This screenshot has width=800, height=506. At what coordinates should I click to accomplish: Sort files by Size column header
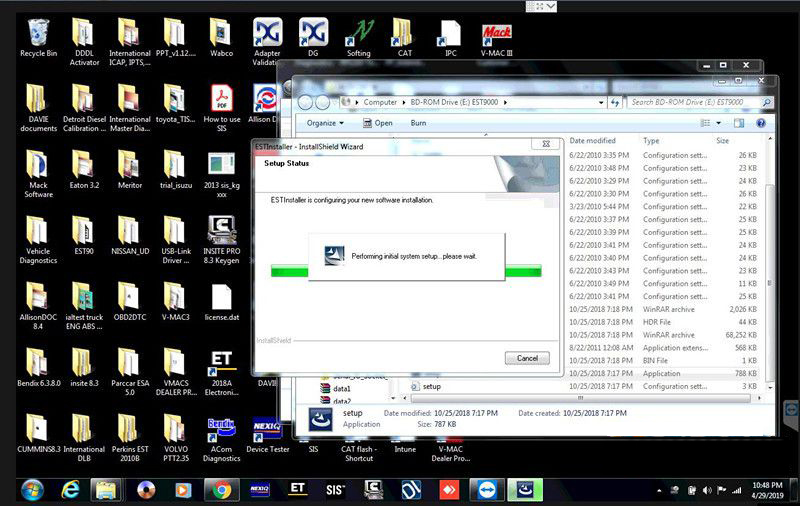coord(722,140)
